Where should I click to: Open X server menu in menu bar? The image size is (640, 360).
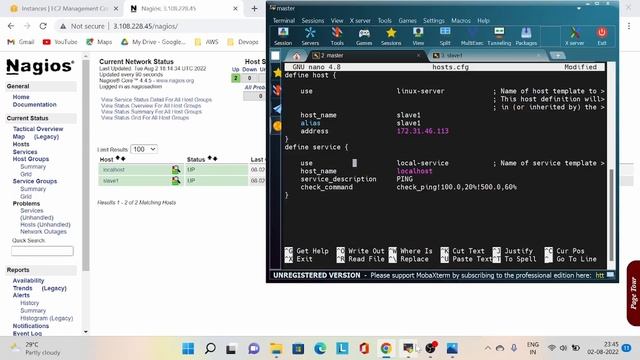coord(360,20)
